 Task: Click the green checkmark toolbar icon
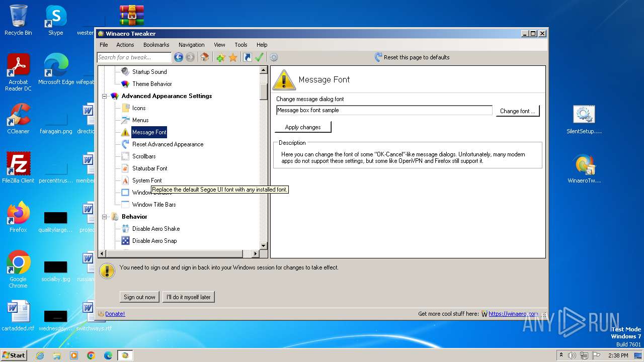click(259, 57)
